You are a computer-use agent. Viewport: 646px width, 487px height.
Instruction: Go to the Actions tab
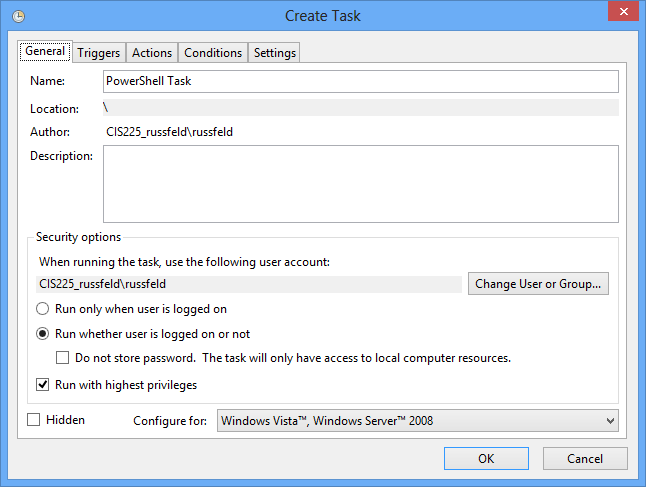(153, 53)
